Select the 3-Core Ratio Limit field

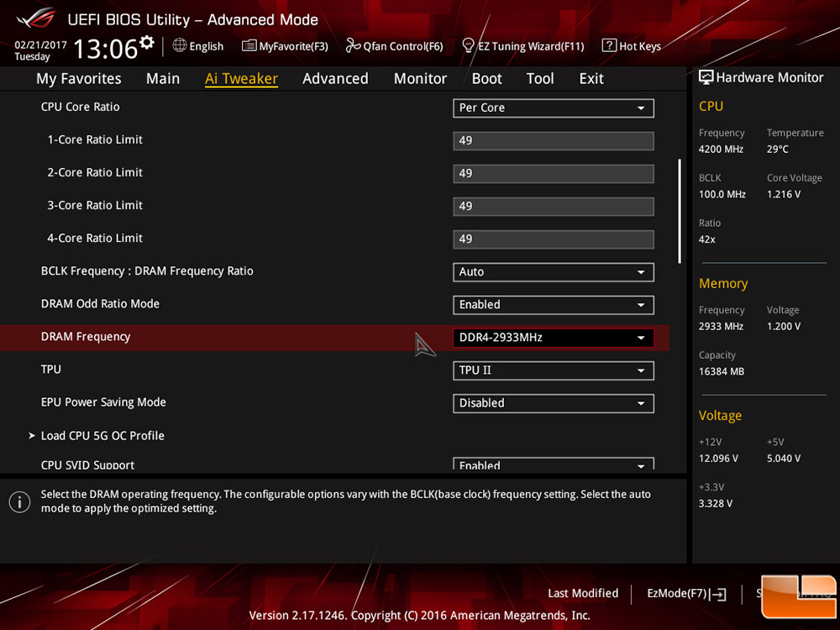(554, 207)
